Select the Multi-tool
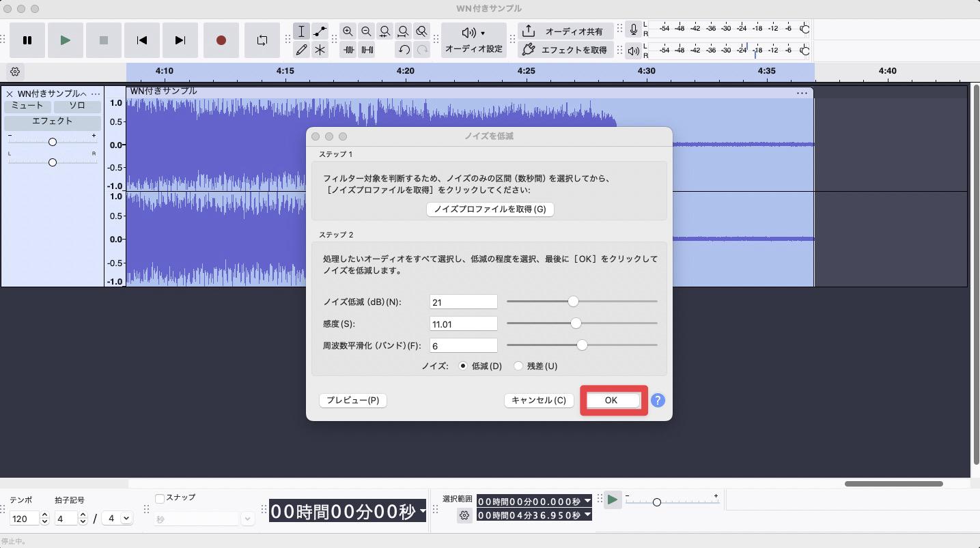The width and height of the screenshot is (980, 548). (320, 49)
